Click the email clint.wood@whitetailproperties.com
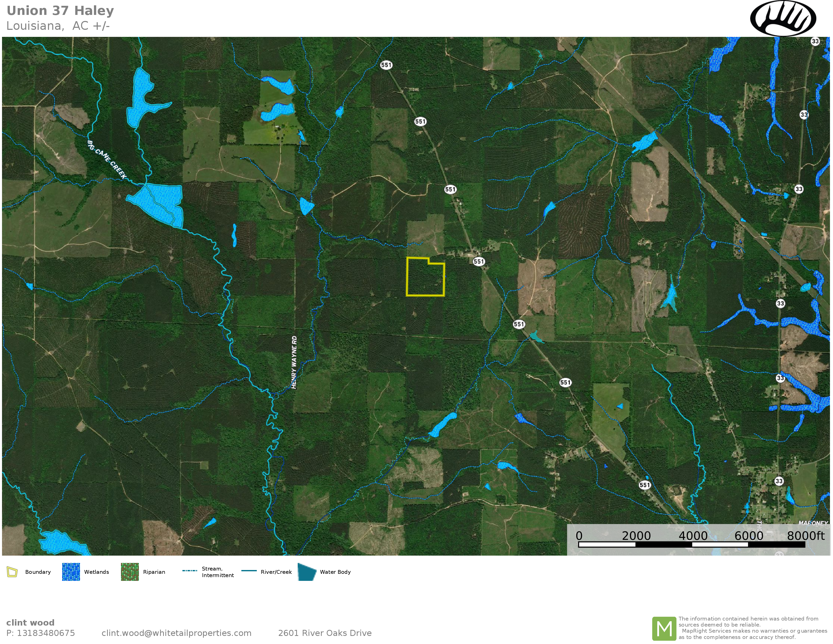 176,633
